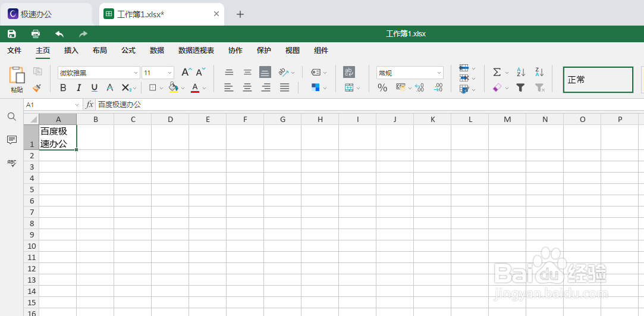
Task: Click fill color paint bucket
Action: point(174,87)
